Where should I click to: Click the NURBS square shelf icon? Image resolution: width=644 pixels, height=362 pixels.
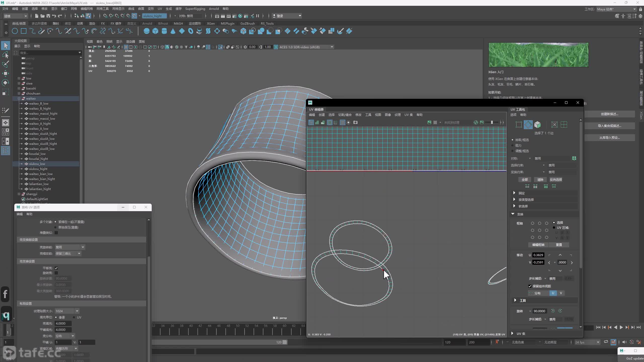(24, 31)
